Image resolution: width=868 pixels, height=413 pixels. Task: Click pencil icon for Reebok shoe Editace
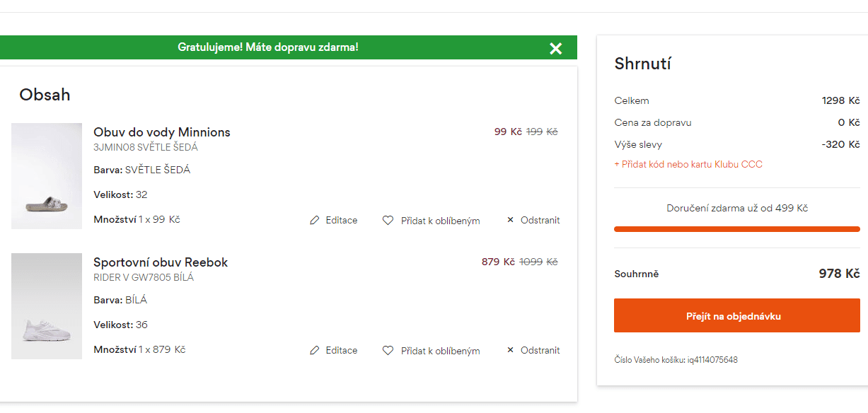click(315, 351)
